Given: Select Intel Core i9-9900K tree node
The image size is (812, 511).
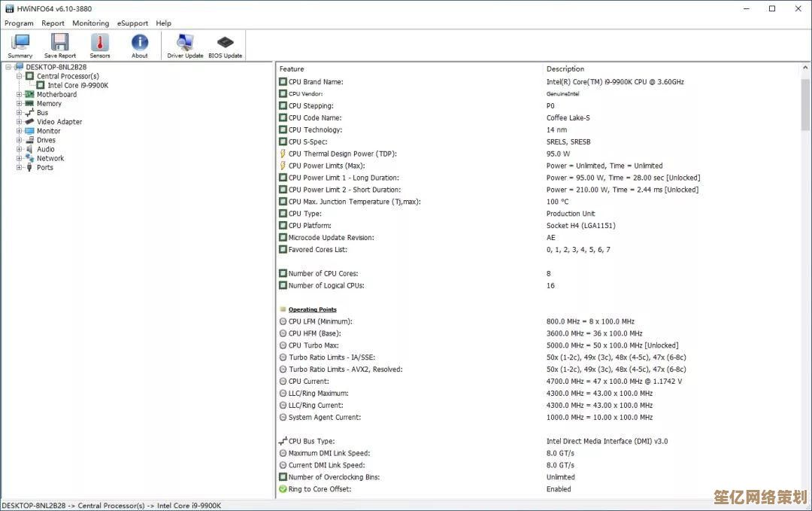Looking at the screenshot, I should coord(77,86).
